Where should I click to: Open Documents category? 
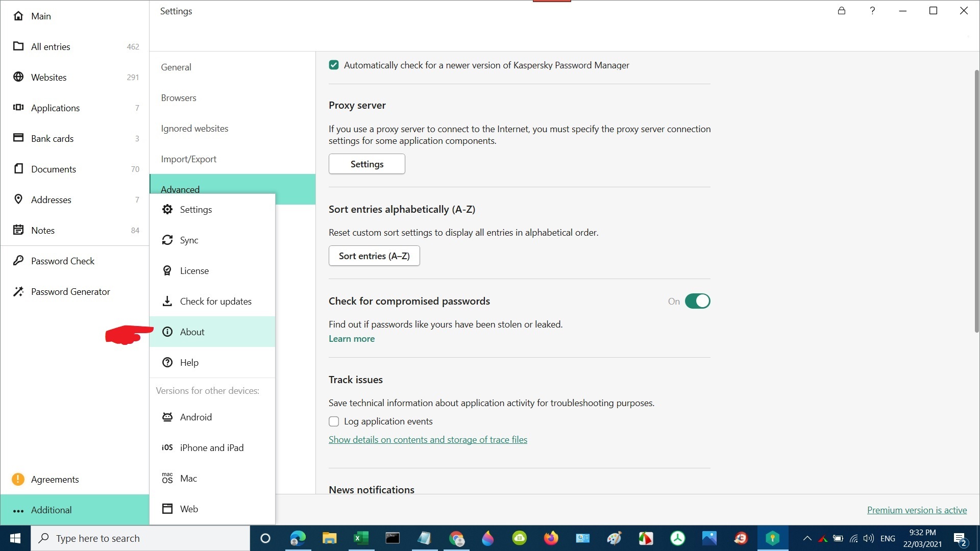(x=75, y=169)
